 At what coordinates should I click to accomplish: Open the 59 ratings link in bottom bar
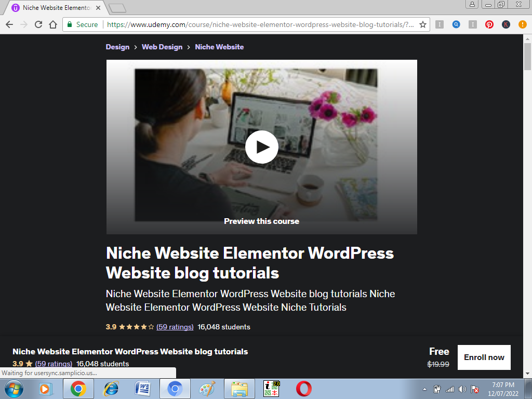coord(54,364)
